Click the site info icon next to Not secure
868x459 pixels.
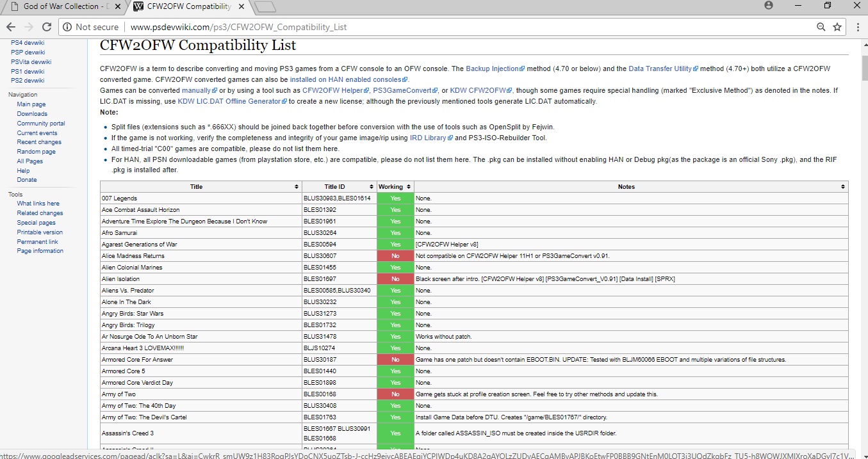(x=67, y=27)
